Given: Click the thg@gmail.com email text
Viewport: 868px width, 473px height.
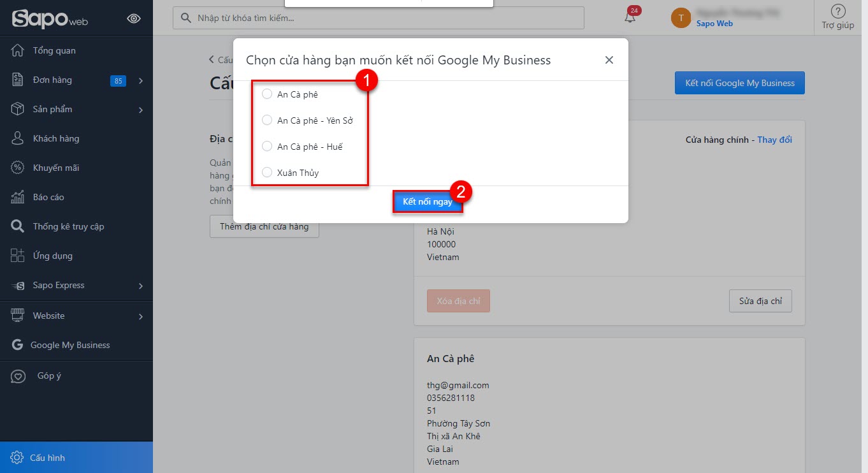Looking at the screenshot, I should click(458, 385).
